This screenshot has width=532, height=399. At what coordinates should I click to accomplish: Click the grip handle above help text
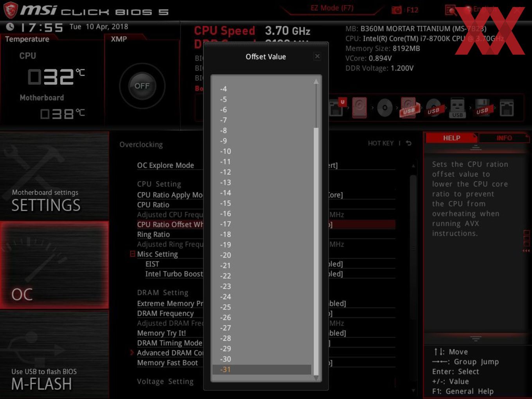tap(476, 147)
